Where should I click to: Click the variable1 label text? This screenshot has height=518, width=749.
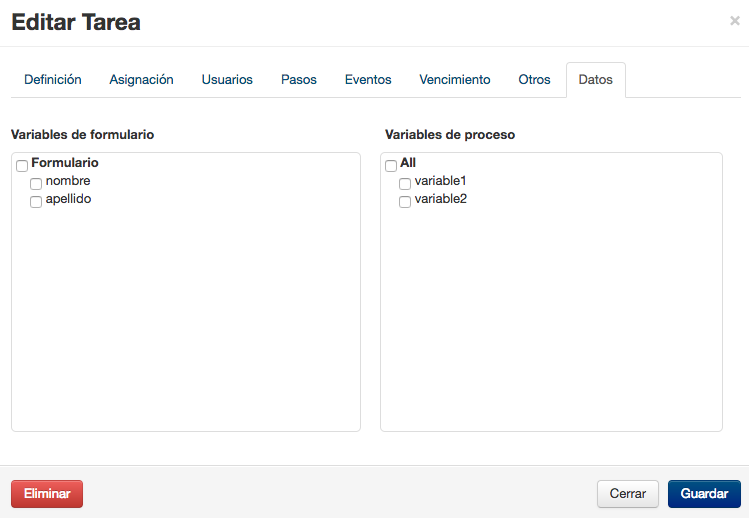coord(440,181)
